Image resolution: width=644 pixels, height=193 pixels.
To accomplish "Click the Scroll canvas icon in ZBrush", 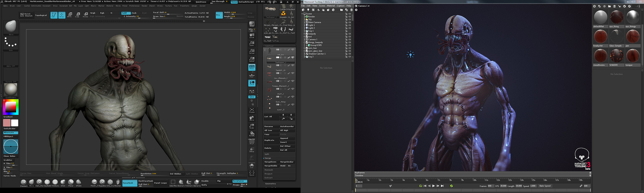I will click(x=252, y=35).
